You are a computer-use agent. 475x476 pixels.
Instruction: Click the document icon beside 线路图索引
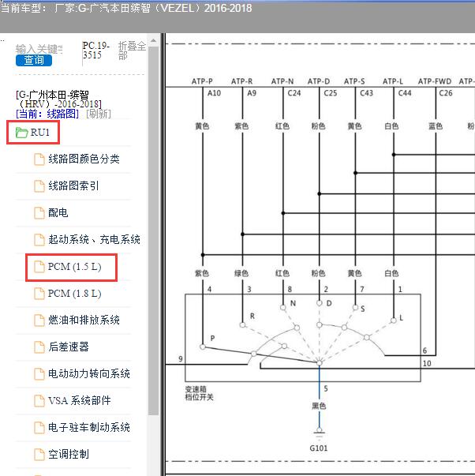39,186
